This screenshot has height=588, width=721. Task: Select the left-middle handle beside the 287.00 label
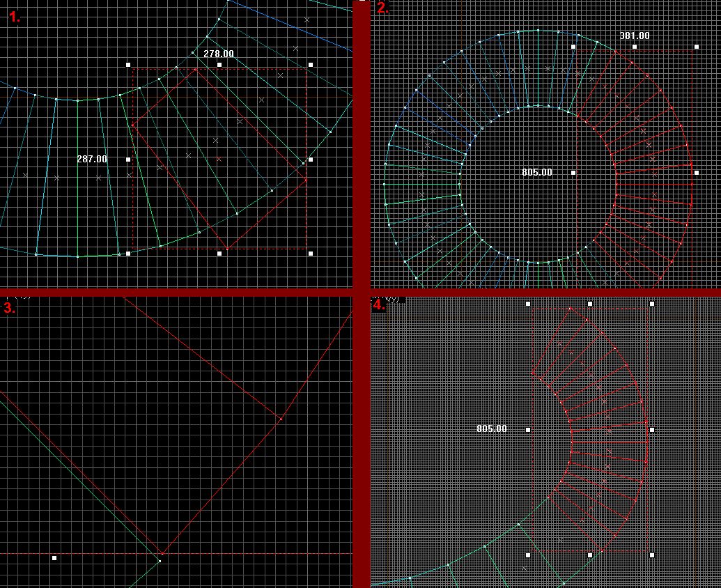pos(128,160)
